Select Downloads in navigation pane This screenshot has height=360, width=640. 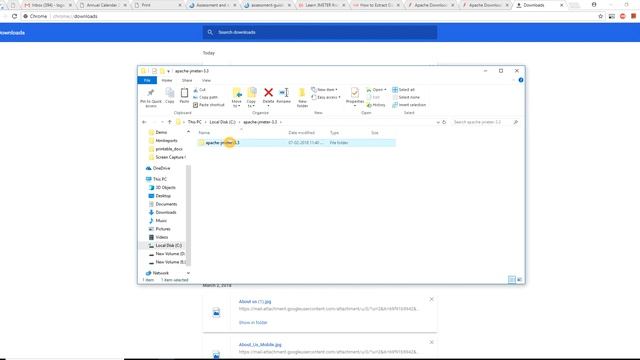[x=162, y=212]
